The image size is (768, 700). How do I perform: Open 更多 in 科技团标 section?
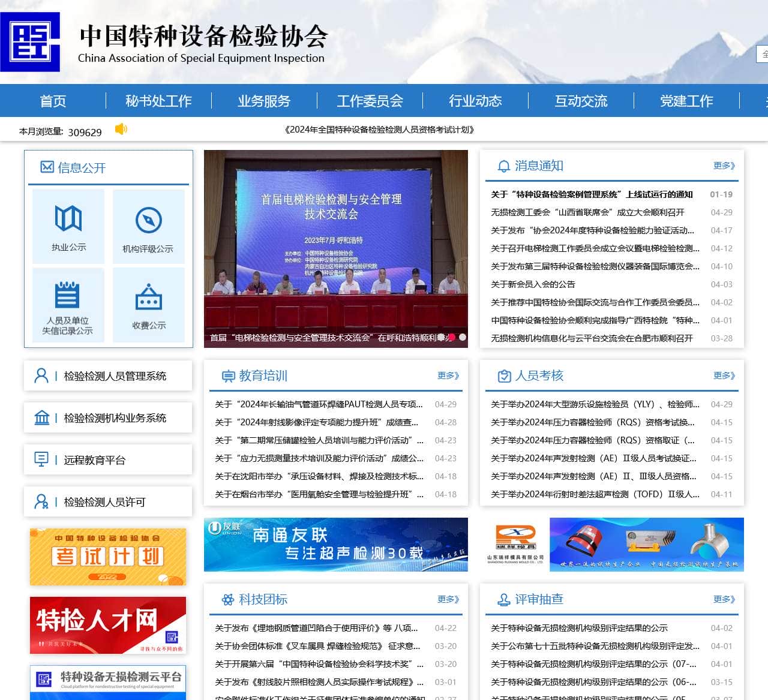(x=448, y=599)
